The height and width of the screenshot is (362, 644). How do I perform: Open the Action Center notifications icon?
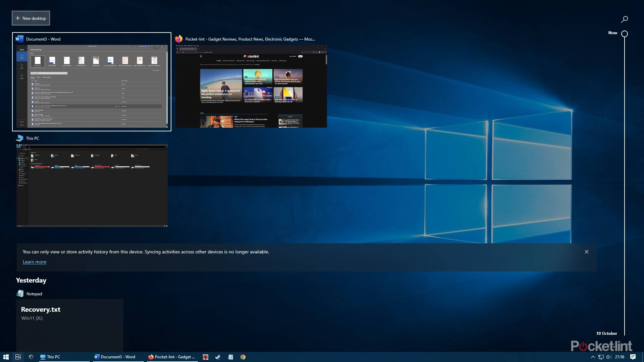point(633,357)
